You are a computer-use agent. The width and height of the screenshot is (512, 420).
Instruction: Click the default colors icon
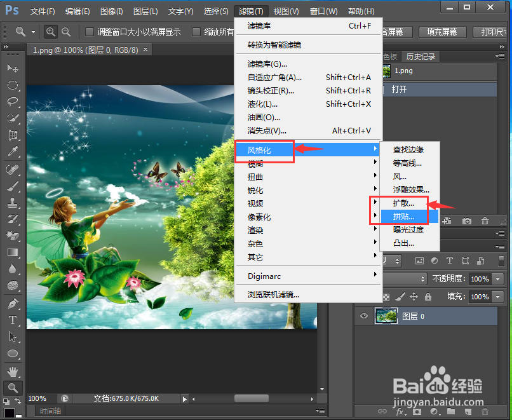point(6,401)
